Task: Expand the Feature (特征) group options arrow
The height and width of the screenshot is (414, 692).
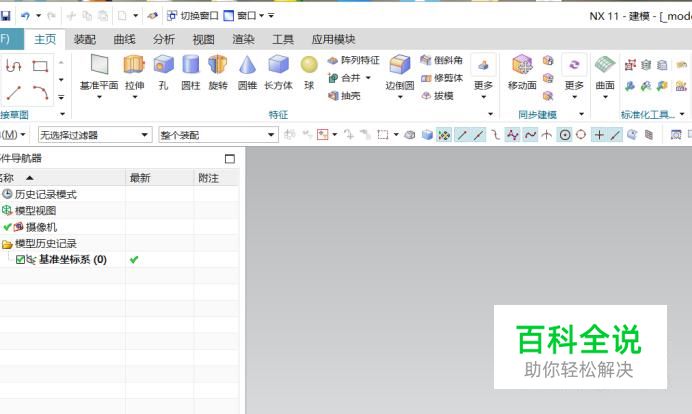Action: click(490, 114)
